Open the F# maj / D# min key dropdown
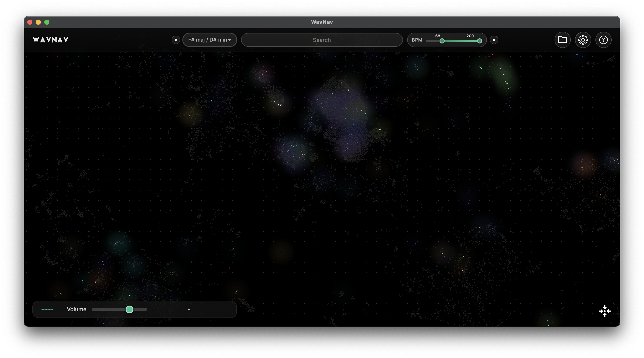 pos(210,40)
